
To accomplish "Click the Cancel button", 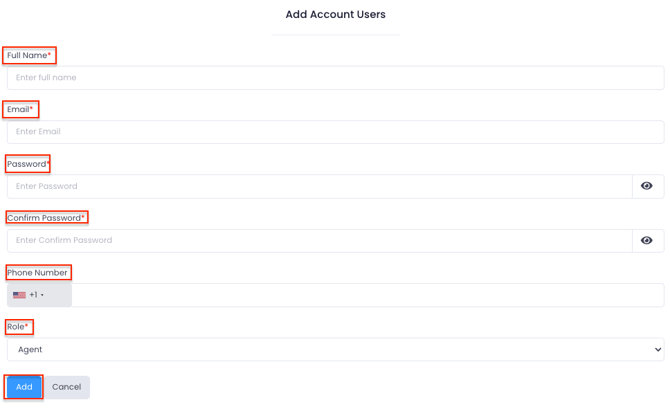I will click(67, 387).
